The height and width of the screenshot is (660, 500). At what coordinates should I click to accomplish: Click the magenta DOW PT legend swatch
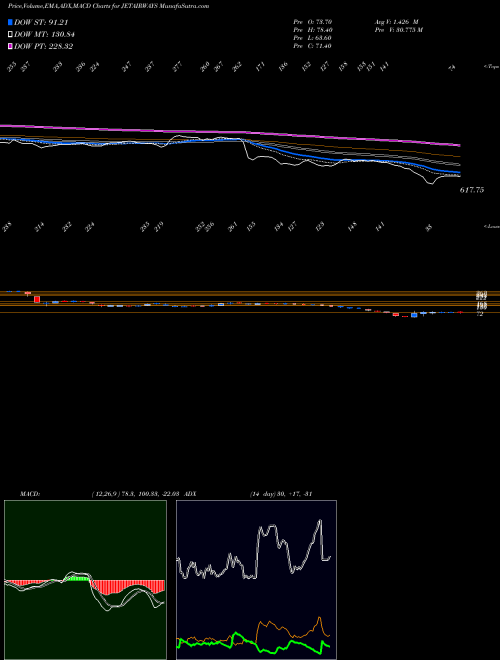(x=10, y=46)
